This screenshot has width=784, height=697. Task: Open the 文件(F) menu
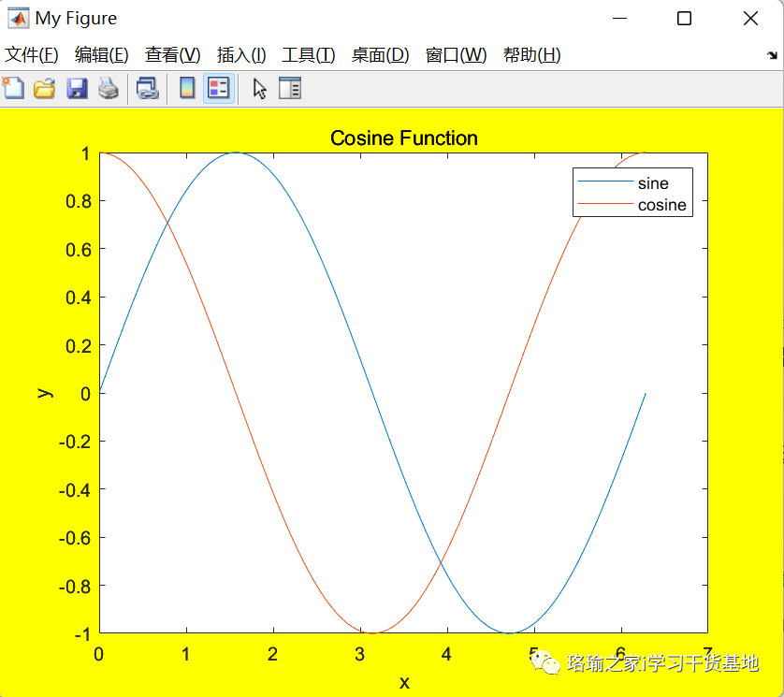pos(32,55)
